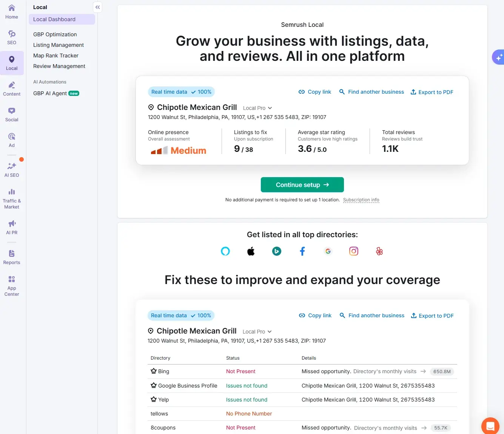Viewport: 504px width, 434px height.
Task: Select the SEO icon in the sidebar
Action: click(x=11, y=37)
